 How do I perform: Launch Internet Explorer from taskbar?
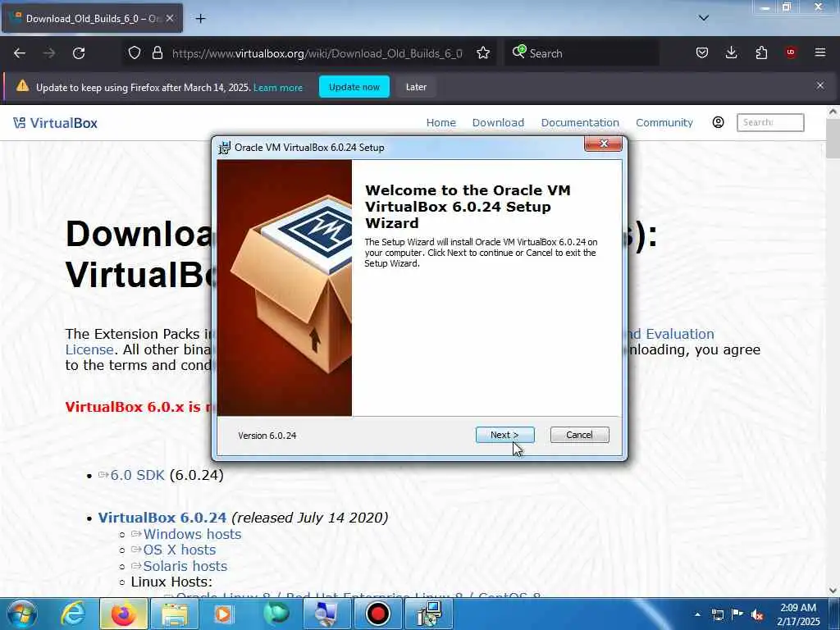(x=73, y=614)
